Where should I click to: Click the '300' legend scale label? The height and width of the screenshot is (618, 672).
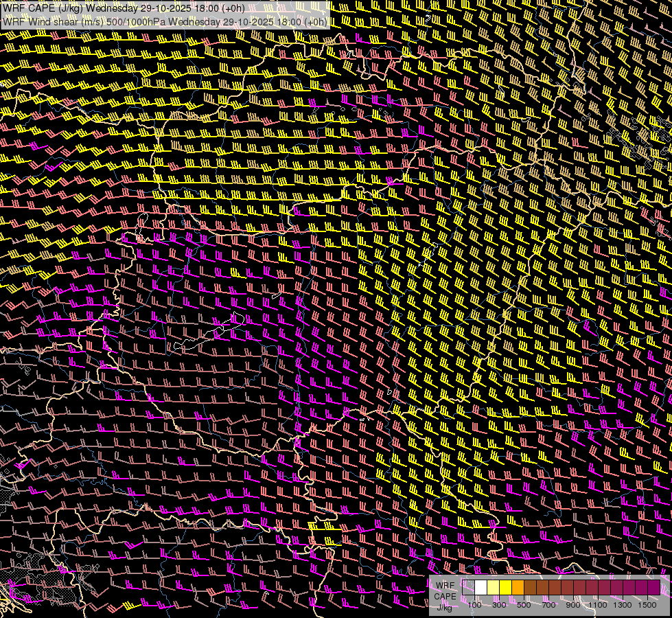[499, 605]
